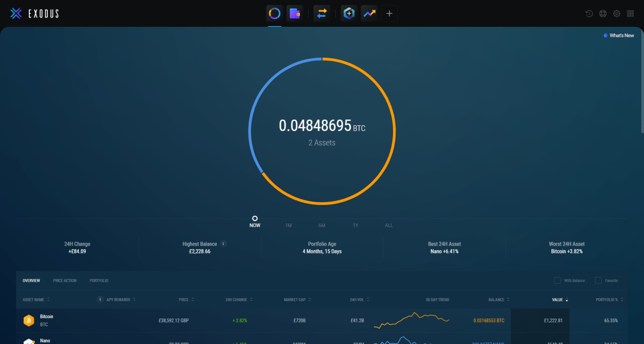Open the history clock icon
This screenshot has width=644, height=344.
589,14
